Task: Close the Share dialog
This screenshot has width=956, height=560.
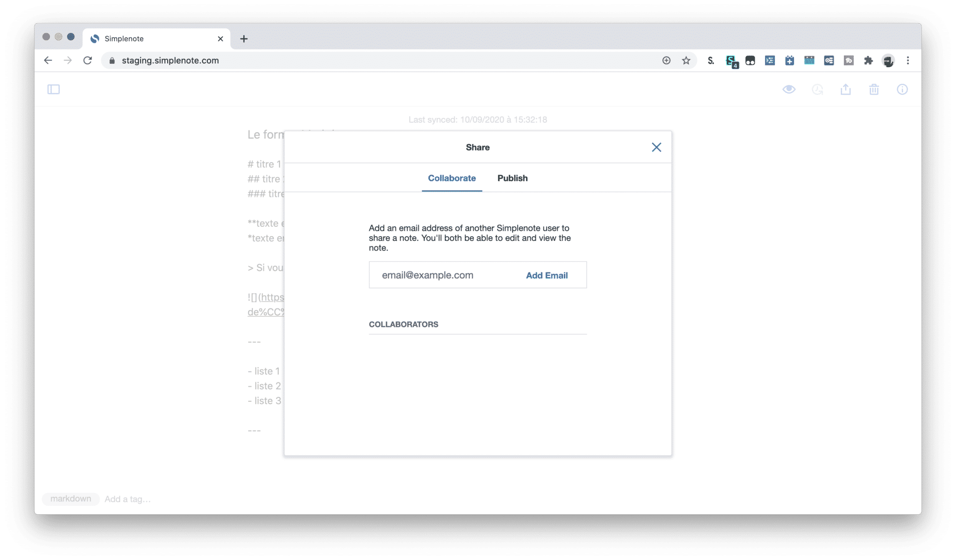Action: click(x=657, y=147)
